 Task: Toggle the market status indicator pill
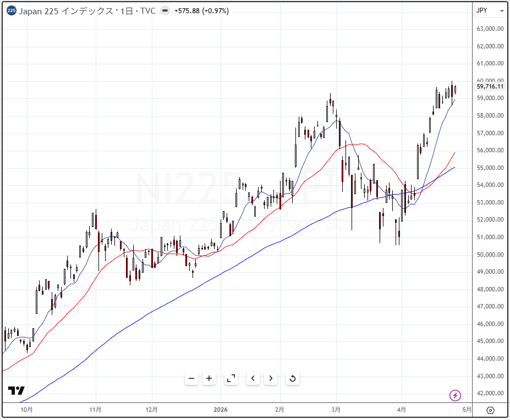coord(165,11)
